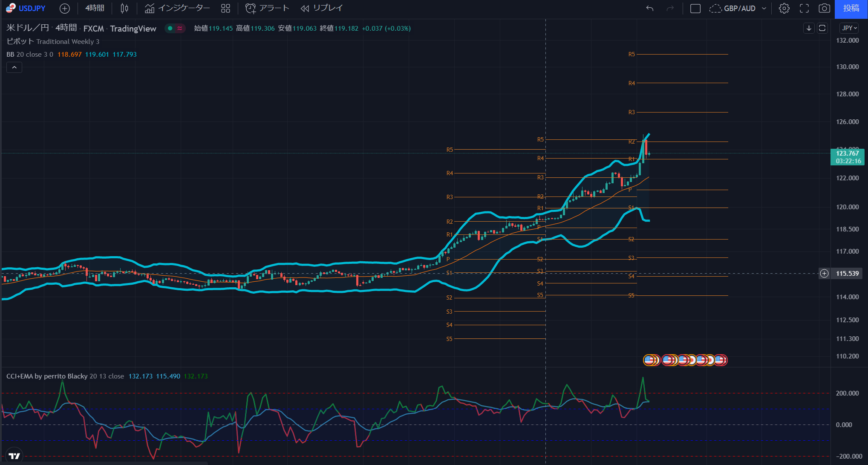This screenshot has height=465, width=868.
Task: Open the indicator templates grid icon
Action: (225, 8)
